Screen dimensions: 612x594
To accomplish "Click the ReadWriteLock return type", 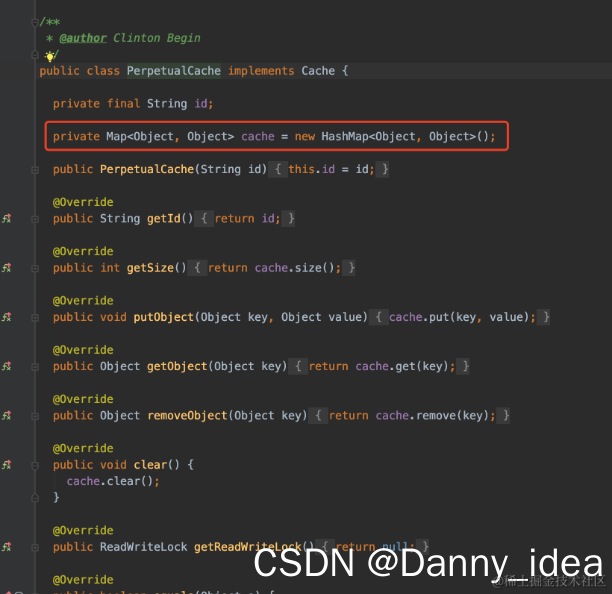I will click(143, 547).
